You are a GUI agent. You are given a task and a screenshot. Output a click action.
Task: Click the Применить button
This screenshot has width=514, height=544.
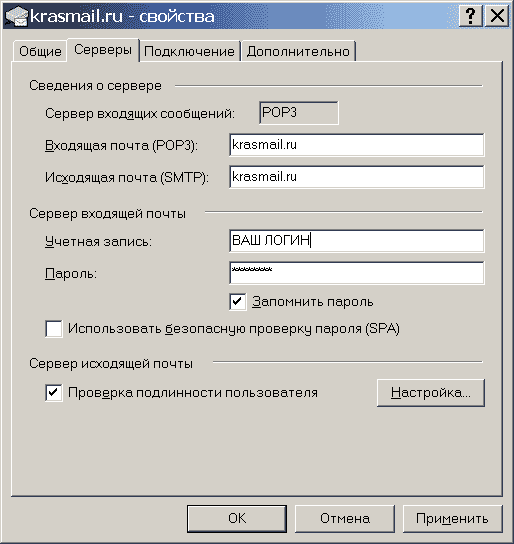(x=452, y=518)
